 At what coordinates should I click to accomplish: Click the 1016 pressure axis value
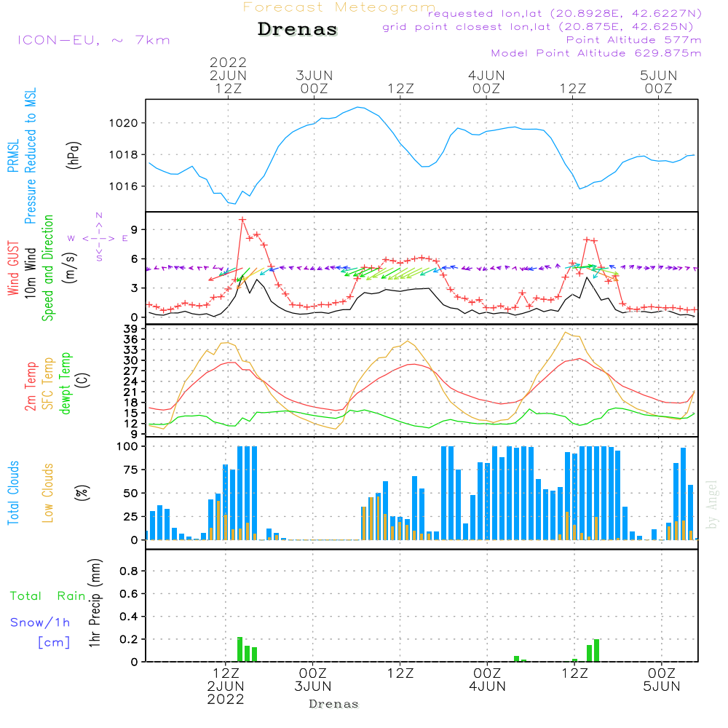(x=123, y=186)
